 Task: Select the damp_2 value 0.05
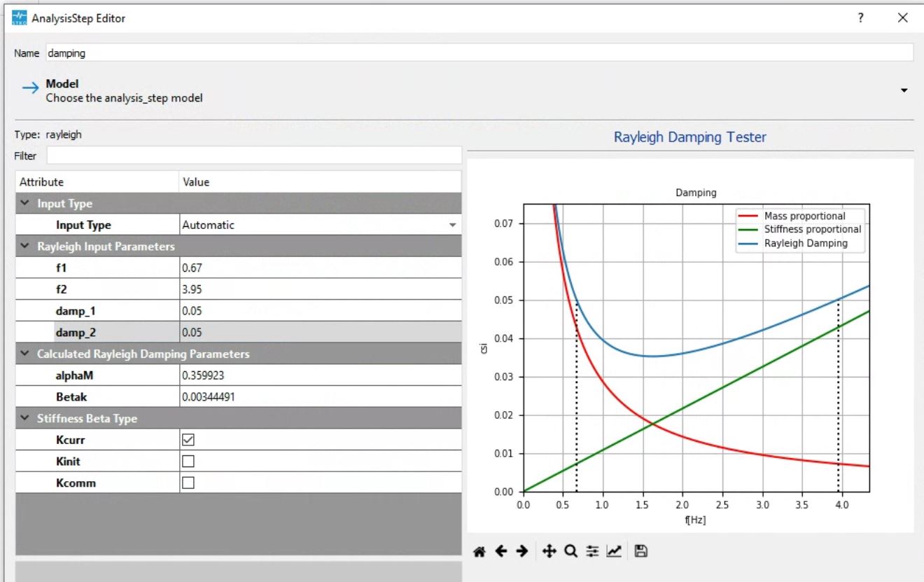(x=320, y=332)
